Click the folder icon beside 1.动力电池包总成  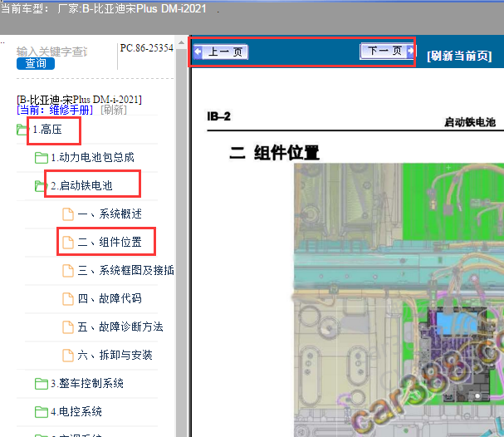(x=42, y=158)
